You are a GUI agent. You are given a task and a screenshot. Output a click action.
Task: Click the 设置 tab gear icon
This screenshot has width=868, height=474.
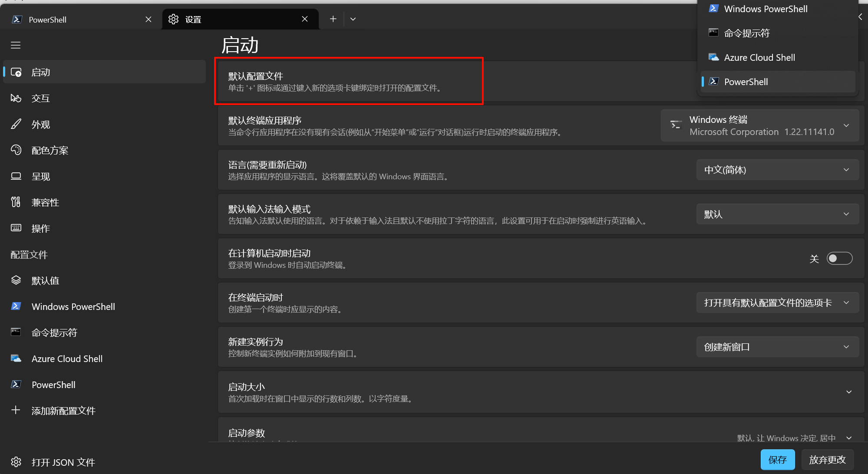174,19
